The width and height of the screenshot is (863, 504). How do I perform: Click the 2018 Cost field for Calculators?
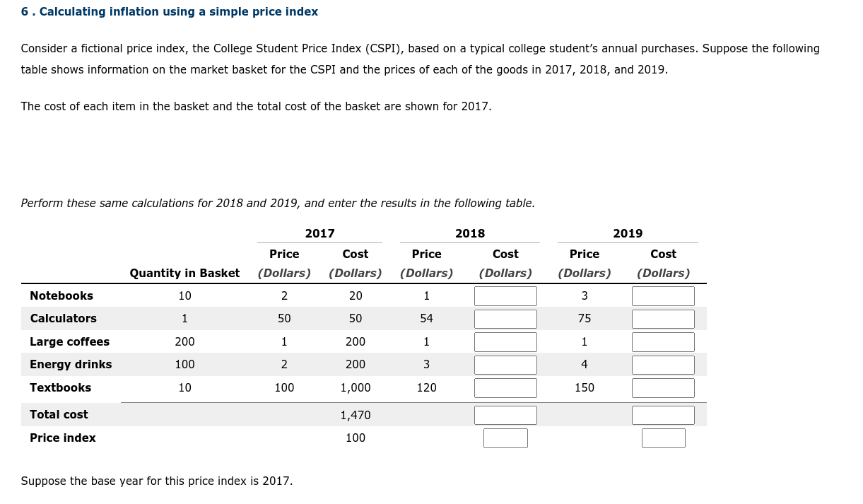coord(505,318)
